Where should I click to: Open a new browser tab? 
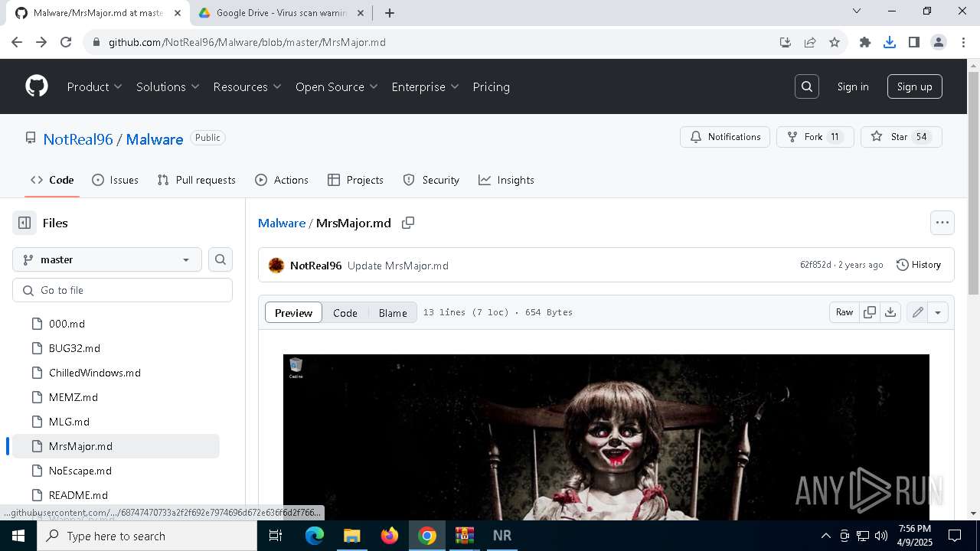point(390,13)
